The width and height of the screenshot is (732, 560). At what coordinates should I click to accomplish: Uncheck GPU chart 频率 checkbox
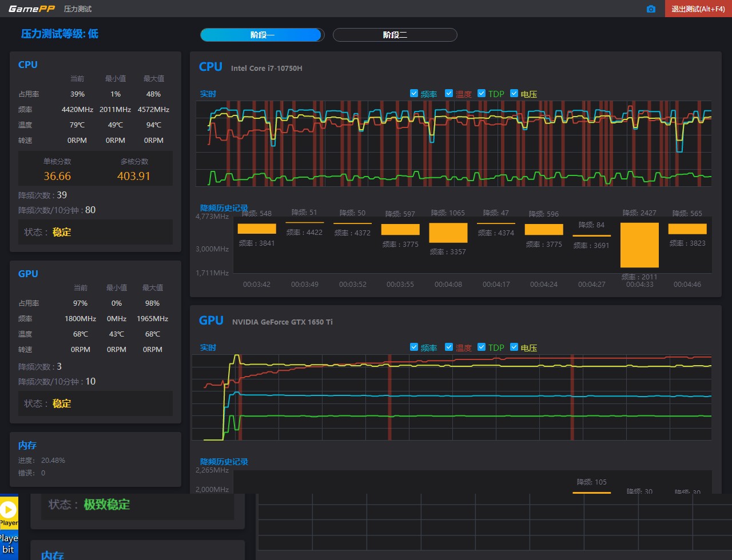click(x=414, y=347)
